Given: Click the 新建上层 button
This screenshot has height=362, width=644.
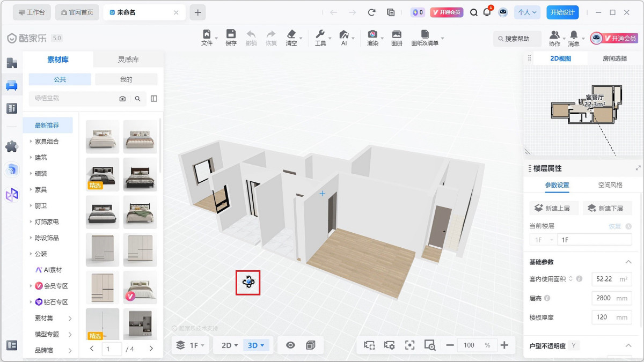Looking at the screenshot, I should click(x=553, y=208).
